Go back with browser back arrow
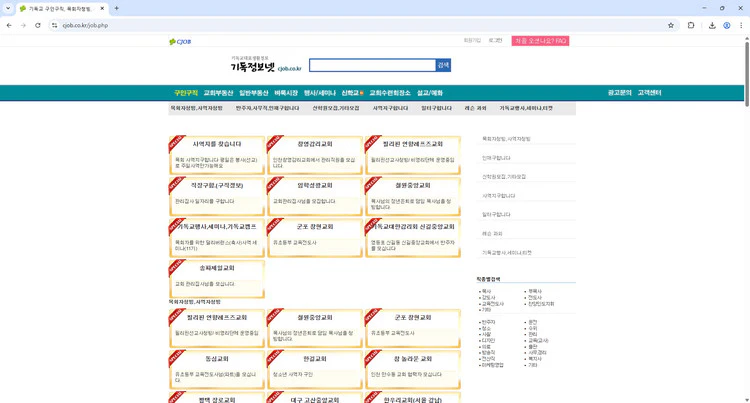The width and height of the screenshot is (750, 403). (x=9, y=25)
